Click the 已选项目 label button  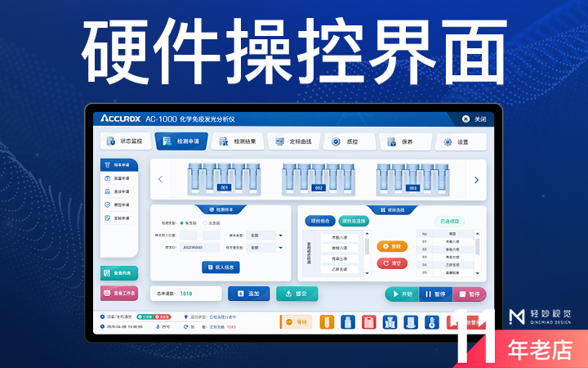[x=449, y=221]
